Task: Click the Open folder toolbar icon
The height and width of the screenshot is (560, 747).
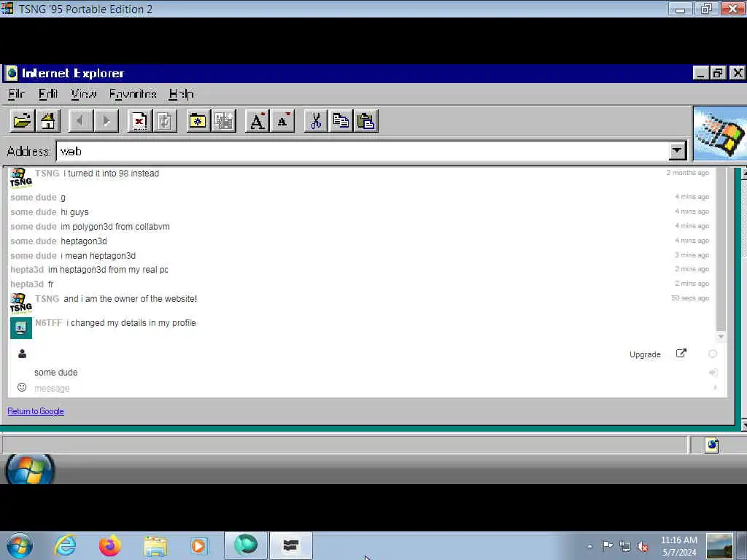Action: (x=23, y=121)
